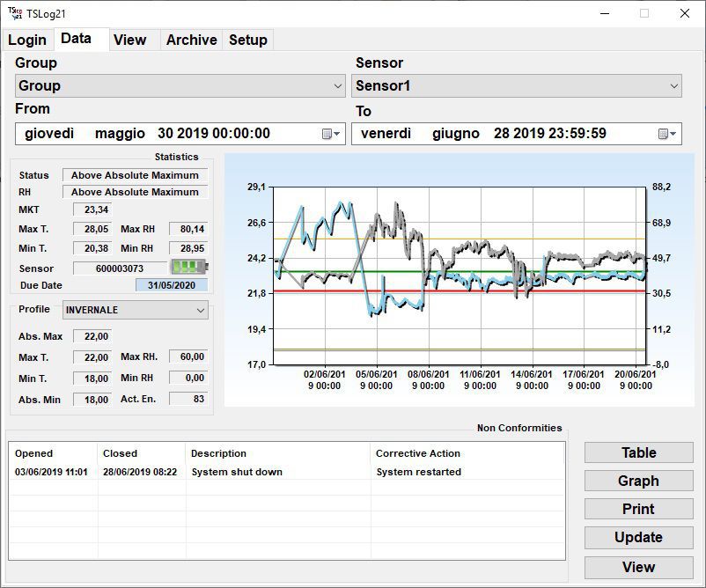Screen dimensions: 706x588
Task: Click the Table button
Action: 638,452
